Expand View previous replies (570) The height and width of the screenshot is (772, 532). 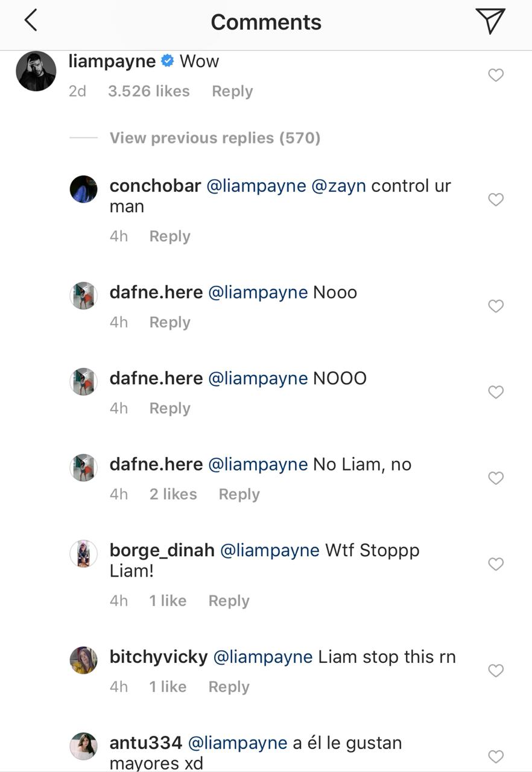click(x=215, y=138)
